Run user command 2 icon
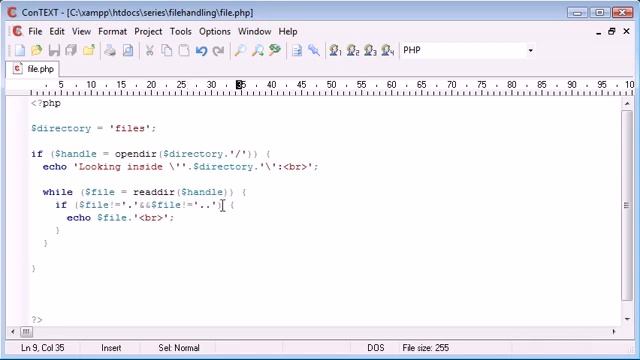Image resolution: width=640 pixels, height=360 pixels. click(x=353, y=51)
